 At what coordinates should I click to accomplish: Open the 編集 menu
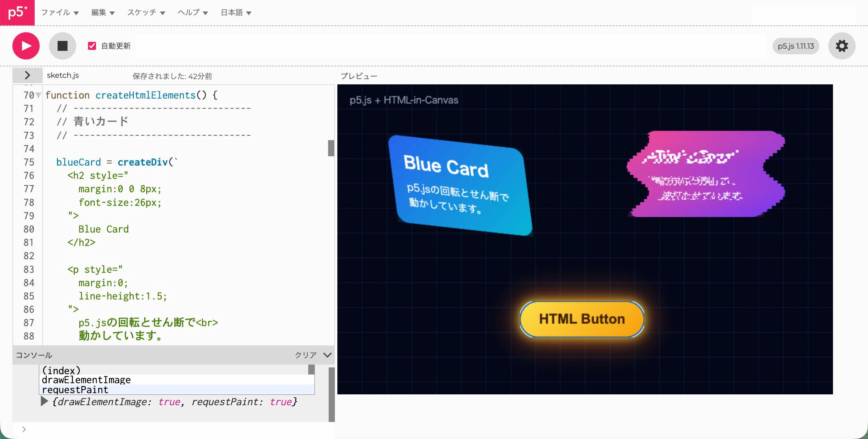[x=103, y=12]
